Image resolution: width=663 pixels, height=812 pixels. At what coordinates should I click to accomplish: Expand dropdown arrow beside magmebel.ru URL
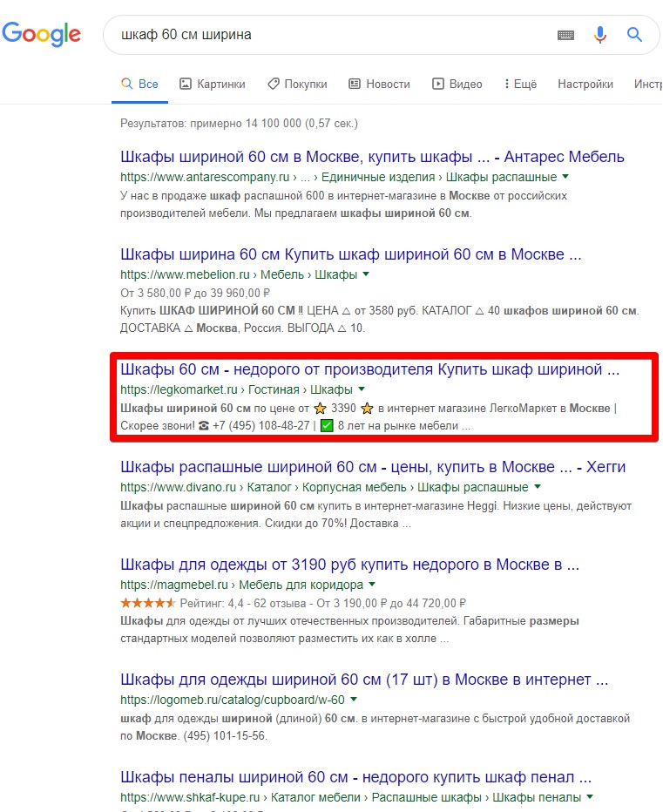tap(372, 584)
